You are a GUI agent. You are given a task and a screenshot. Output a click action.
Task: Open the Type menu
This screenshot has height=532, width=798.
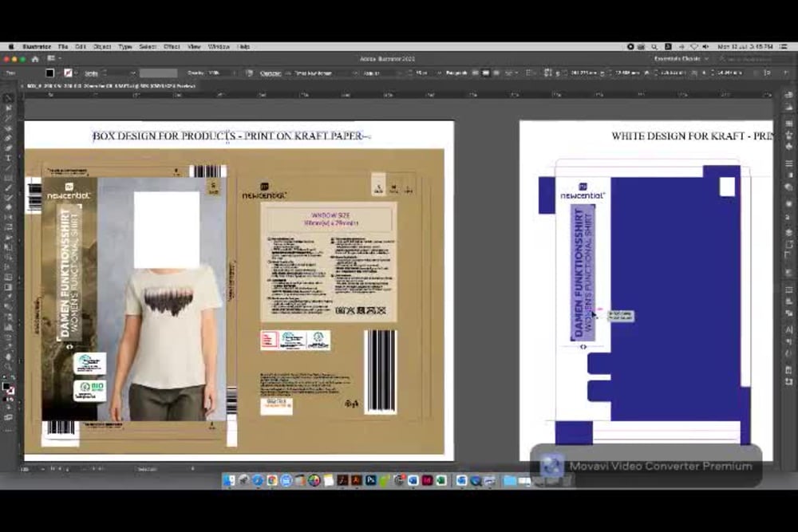pos(125,47)
